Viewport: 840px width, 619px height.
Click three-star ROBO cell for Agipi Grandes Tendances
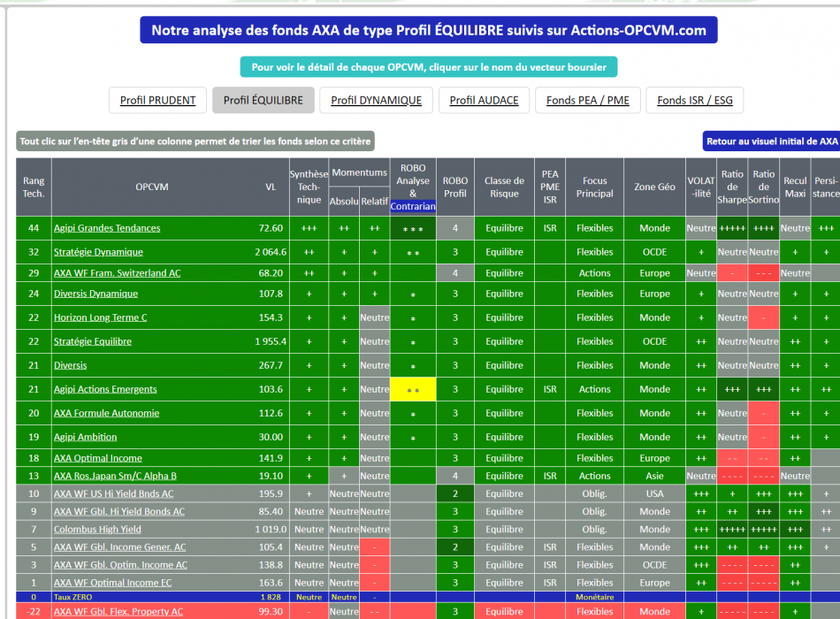(x=413, y=228)
